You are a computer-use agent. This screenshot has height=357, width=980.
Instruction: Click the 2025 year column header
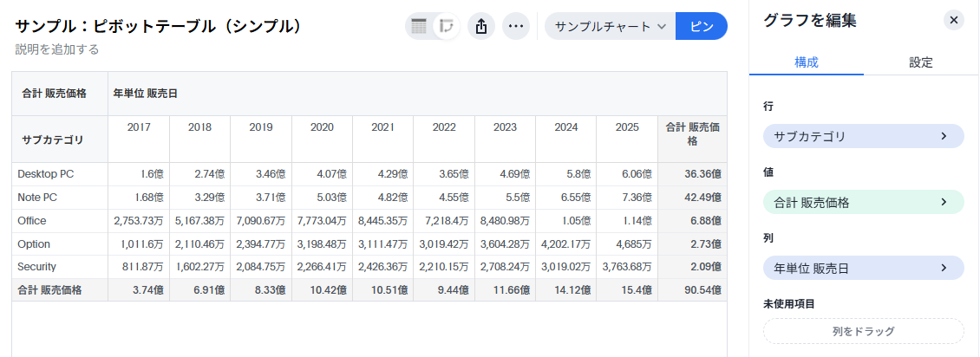[x=627, y=127]
